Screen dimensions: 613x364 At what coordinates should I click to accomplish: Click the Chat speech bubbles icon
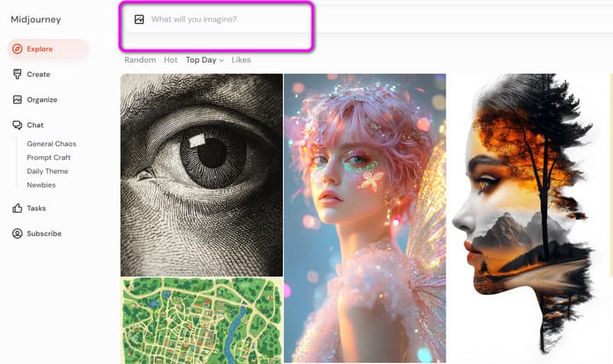tap(18, 125)
